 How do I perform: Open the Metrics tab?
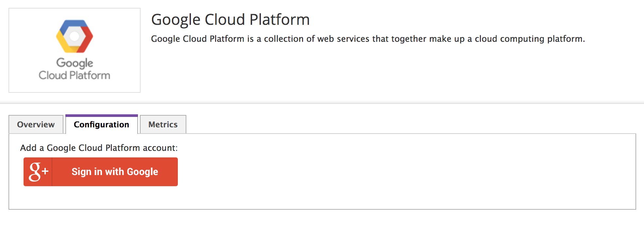(162, 124)
